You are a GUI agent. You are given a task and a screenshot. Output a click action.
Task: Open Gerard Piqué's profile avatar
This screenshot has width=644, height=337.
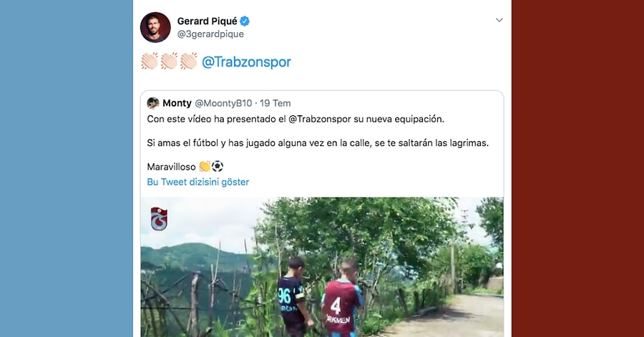155,27
